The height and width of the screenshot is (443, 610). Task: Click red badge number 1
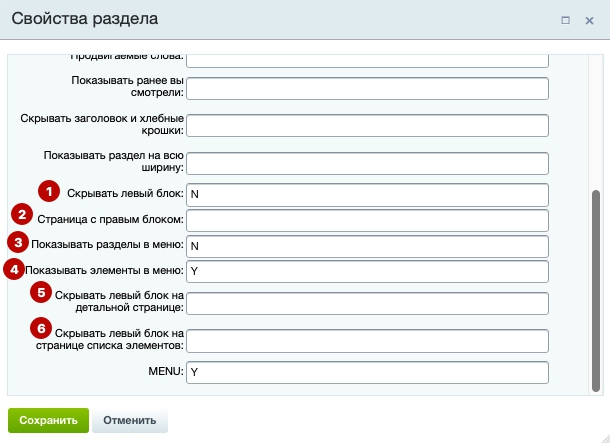click(49, 191)
